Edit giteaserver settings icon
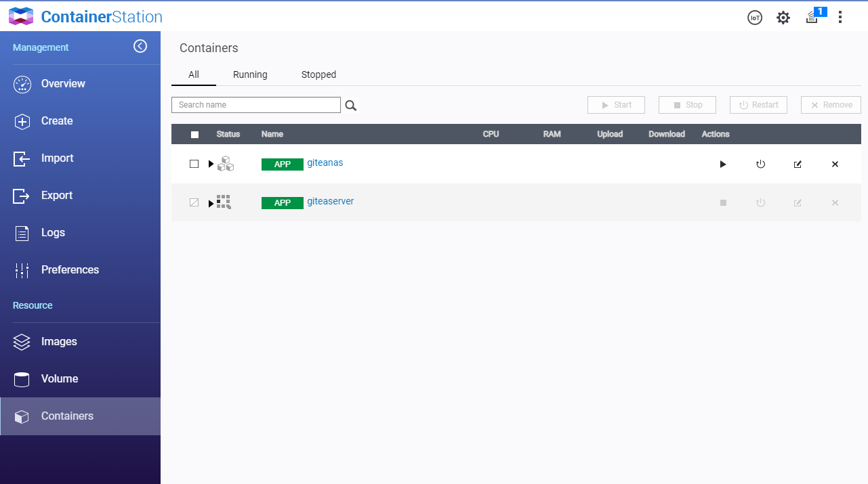Screen dimensions: 868x484 798,202
